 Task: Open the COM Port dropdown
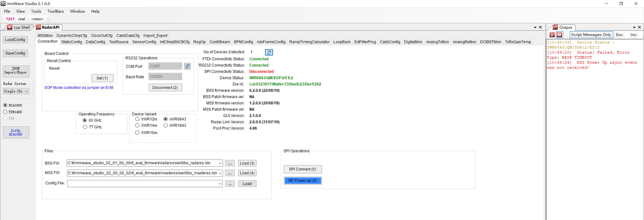(x=179, y=66)
